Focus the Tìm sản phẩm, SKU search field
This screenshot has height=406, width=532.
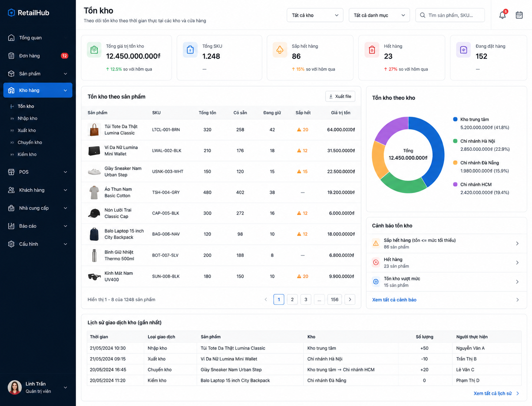click(450, 15)
